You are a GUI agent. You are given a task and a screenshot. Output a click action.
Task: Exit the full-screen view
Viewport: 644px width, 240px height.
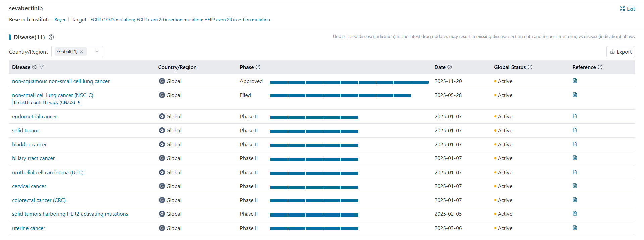(627, 9)
